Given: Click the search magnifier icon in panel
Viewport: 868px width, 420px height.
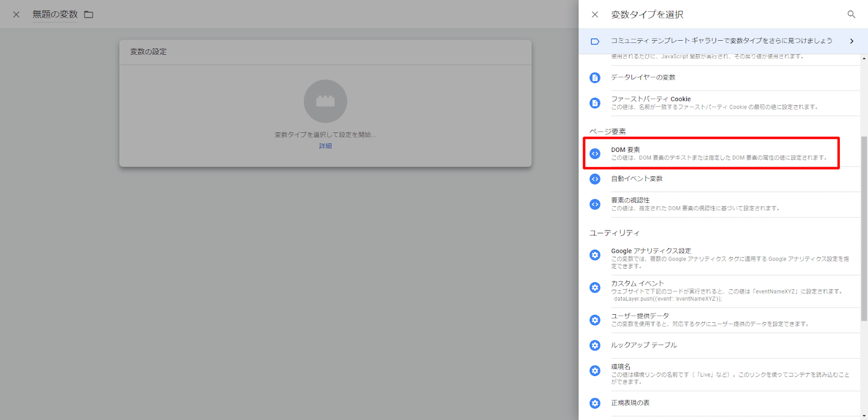Looking at the screenshot, I should click(851, 15).
